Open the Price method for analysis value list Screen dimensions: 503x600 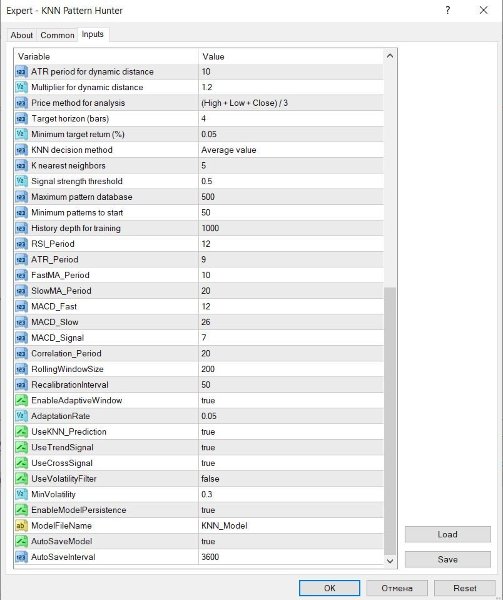(x=291, y=103)
